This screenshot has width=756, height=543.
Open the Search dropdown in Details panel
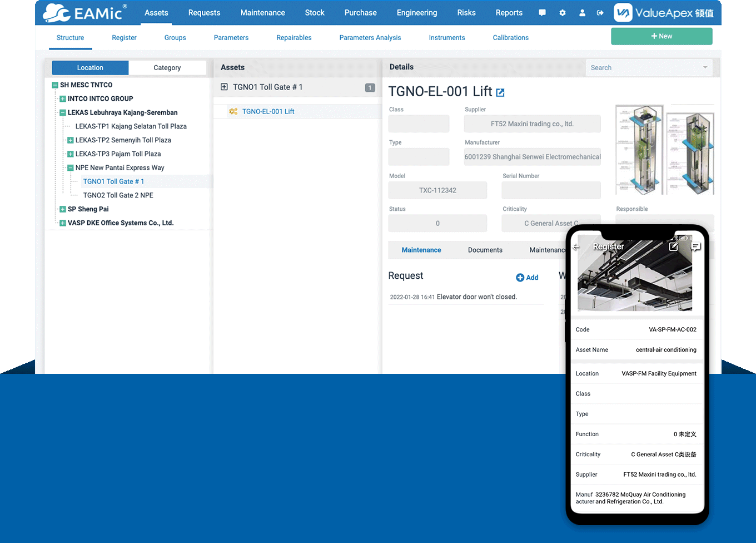coord(706,67)
